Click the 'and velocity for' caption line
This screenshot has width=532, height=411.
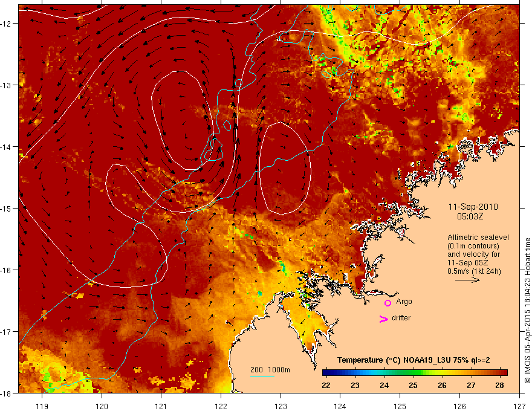[473, 254]
